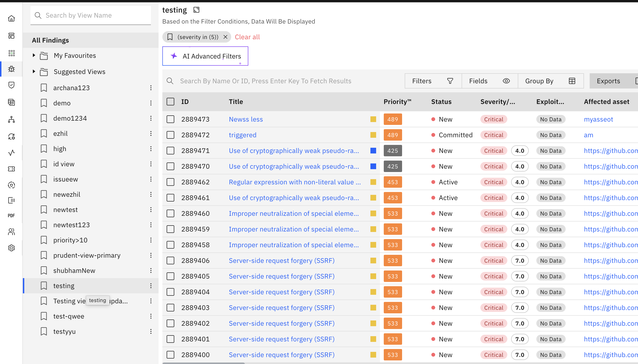Tick the checkbox for finding 2889462
638x364 pixels.
coord(170,182)
